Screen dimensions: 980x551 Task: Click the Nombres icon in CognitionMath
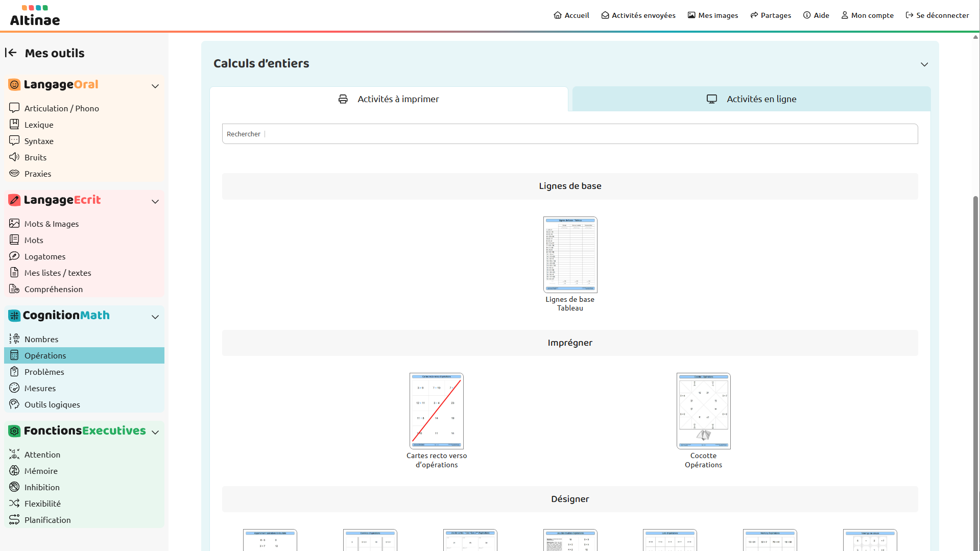(14, 339)
